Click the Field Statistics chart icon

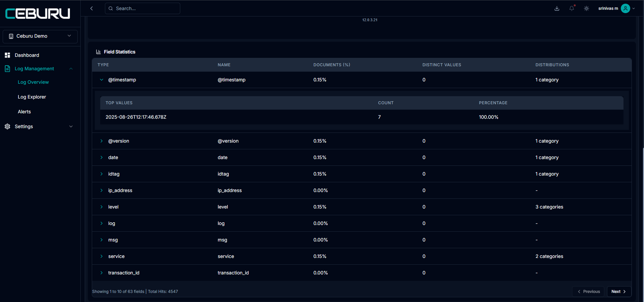coord(99,52)
